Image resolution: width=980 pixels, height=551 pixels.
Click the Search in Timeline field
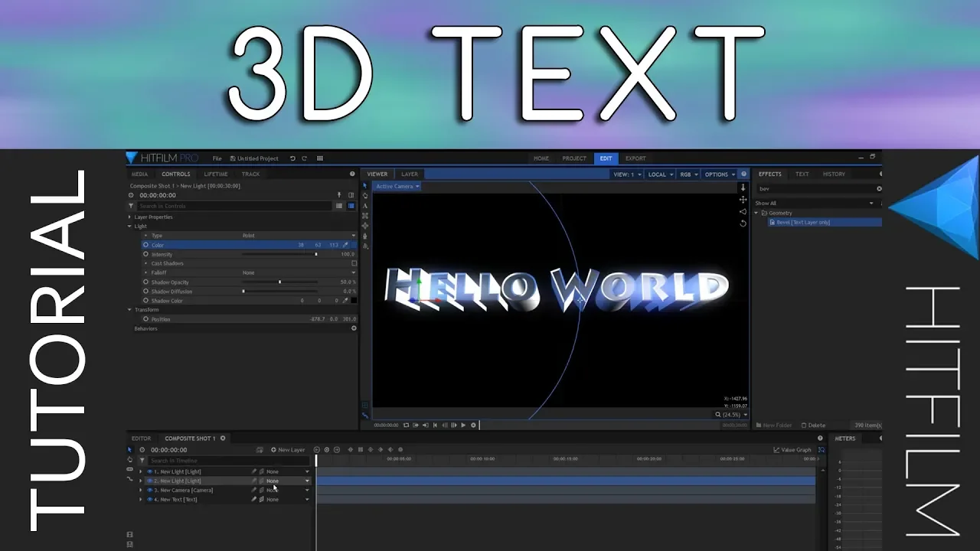click(230, 461)
